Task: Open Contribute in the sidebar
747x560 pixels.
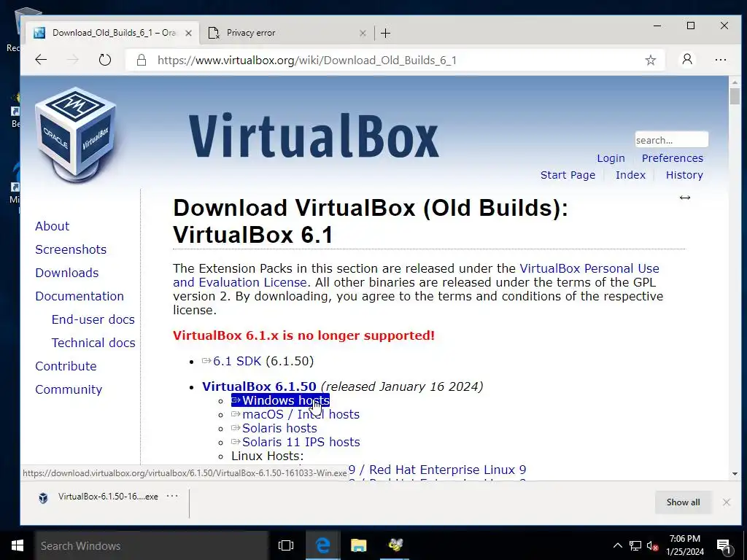Action: 66,366
